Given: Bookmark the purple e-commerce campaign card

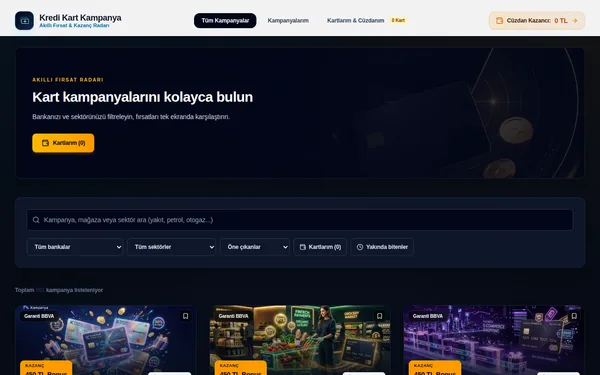Looking at the screenshot, I should (574, 316).
